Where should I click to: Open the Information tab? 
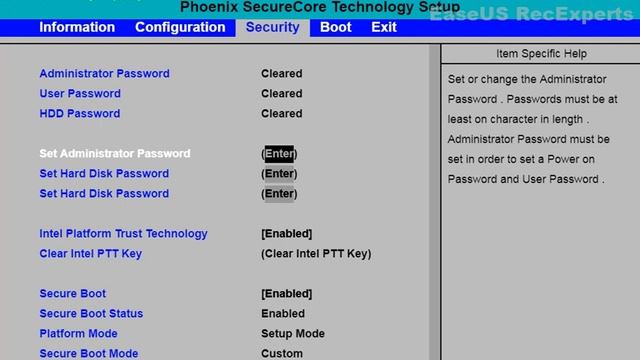pos(77,27)
